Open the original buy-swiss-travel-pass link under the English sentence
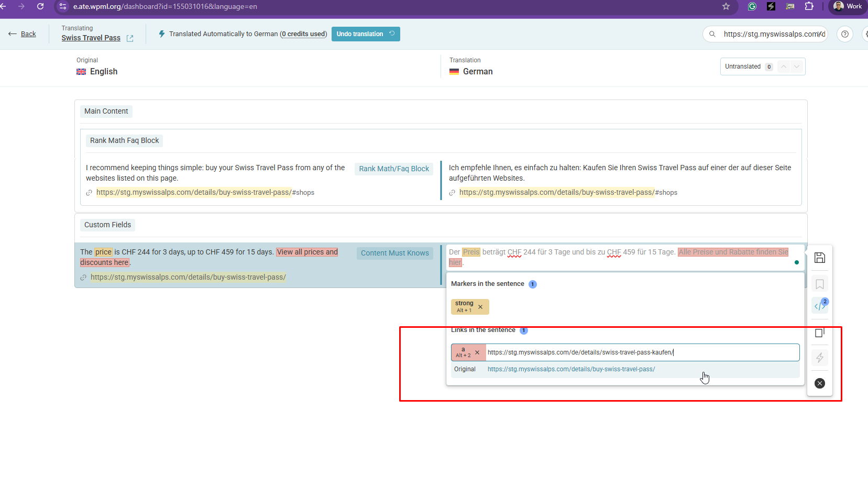 point(188,277)
